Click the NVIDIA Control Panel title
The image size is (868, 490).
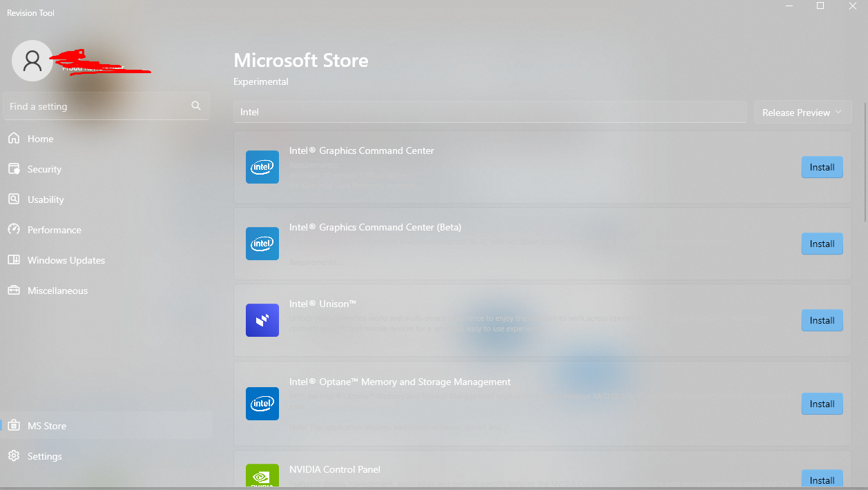335,469
